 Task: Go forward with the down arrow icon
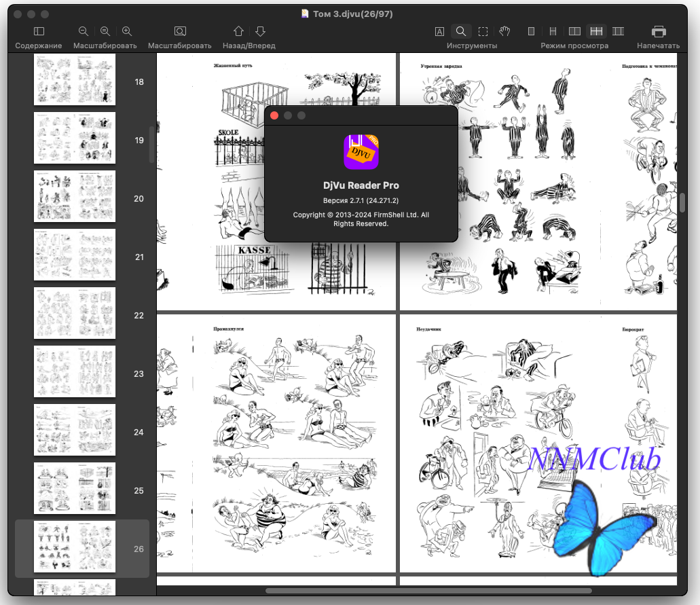(x=260, y=31)
